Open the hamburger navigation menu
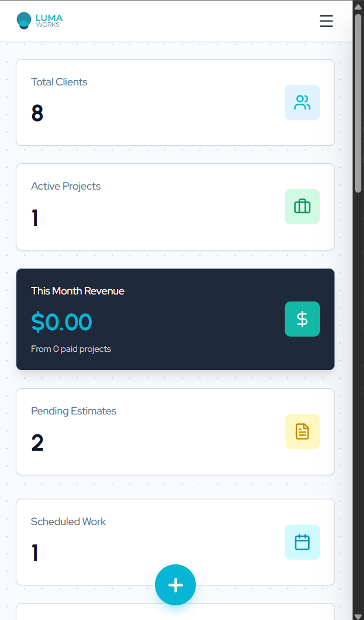 (326, 21)
